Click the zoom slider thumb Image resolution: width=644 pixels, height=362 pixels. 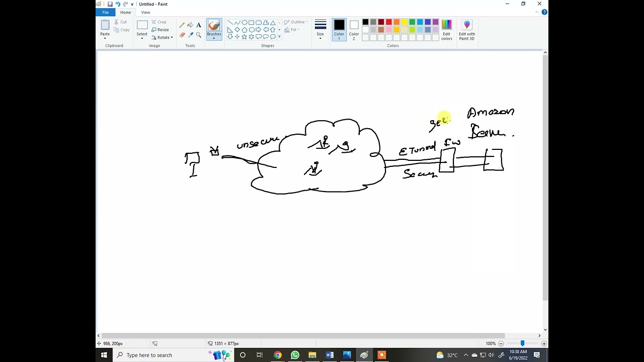[x=522, y=343]
